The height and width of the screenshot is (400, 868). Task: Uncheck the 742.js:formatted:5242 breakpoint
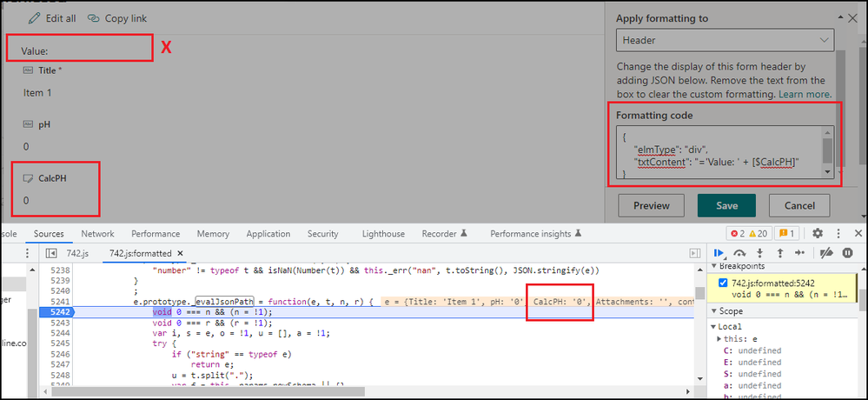722,283
